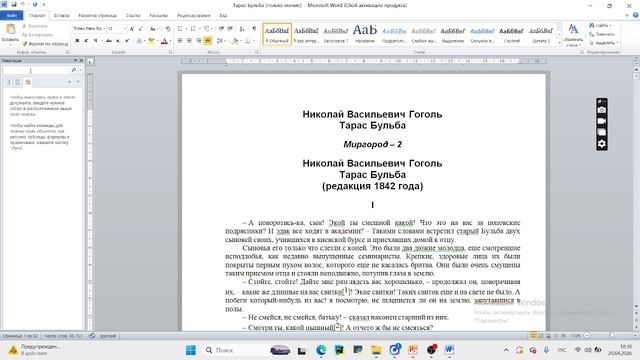Click the video record icon in overlay
Screen dimensions: 640x360
[601, 121]
